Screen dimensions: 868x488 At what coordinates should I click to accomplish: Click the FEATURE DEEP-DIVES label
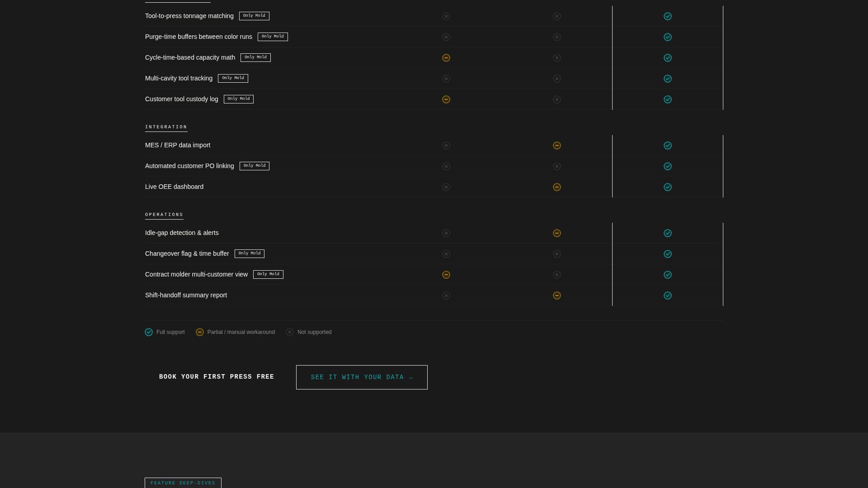coord(183,483)
